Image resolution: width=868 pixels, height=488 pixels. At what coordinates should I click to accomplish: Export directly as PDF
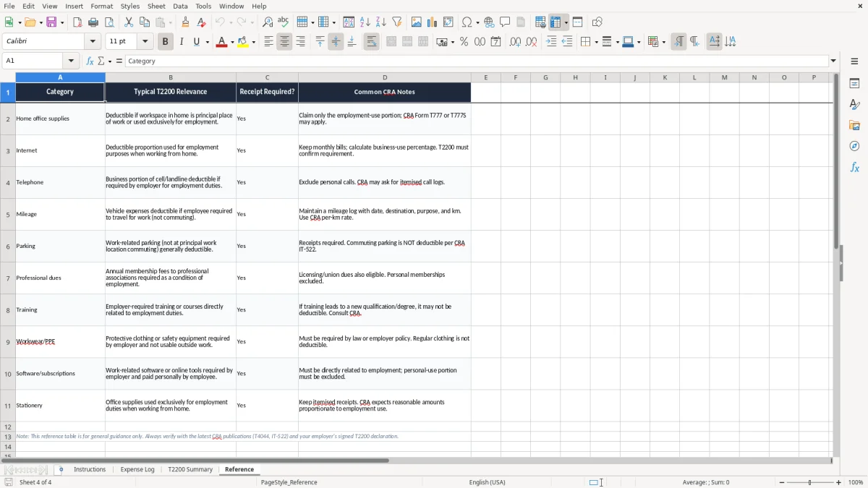(x=77, y=22)
